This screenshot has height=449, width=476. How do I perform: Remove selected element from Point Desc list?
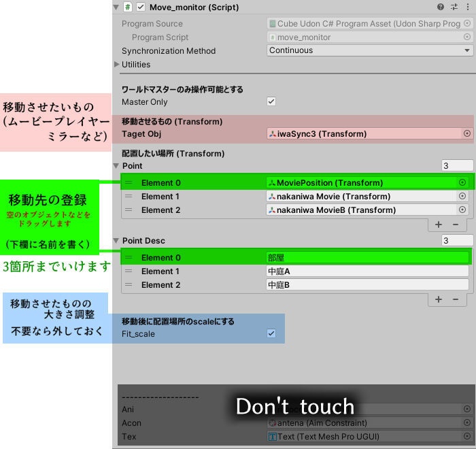456,299
